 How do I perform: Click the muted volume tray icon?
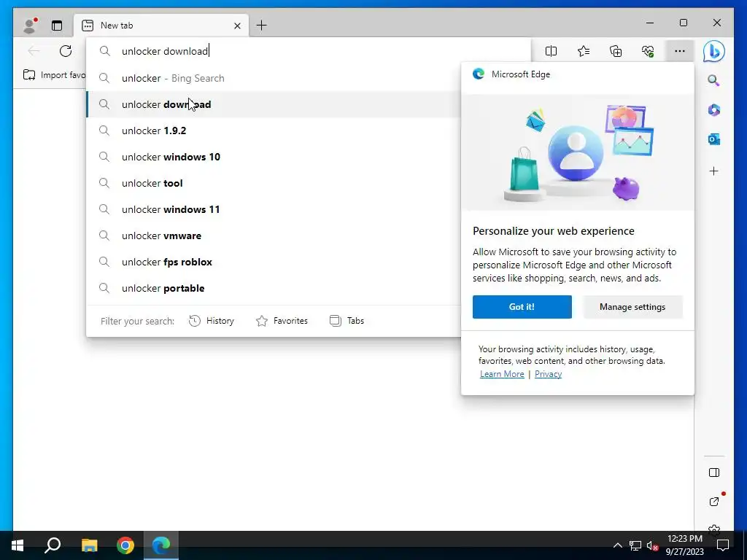[652, 545]
